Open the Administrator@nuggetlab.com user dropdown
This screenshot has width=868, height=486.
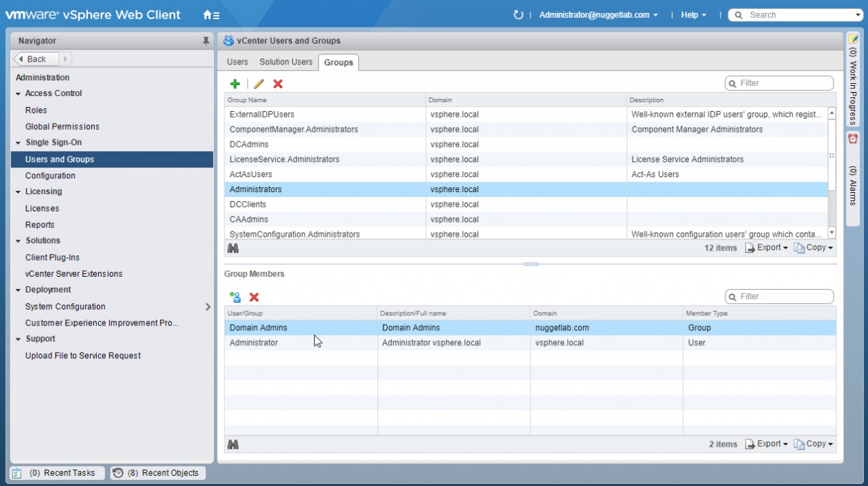(598, 14)
